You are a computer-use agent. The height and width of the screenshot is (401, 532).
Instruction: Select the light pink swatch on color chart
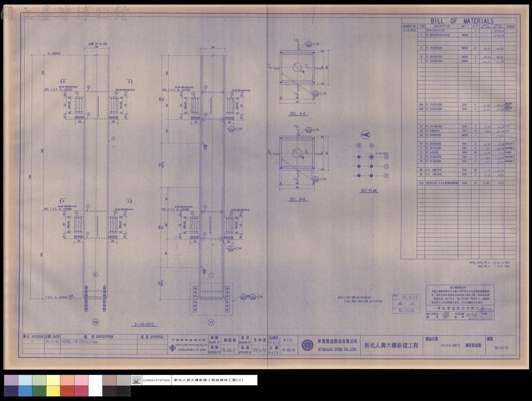tap(82, 380)
